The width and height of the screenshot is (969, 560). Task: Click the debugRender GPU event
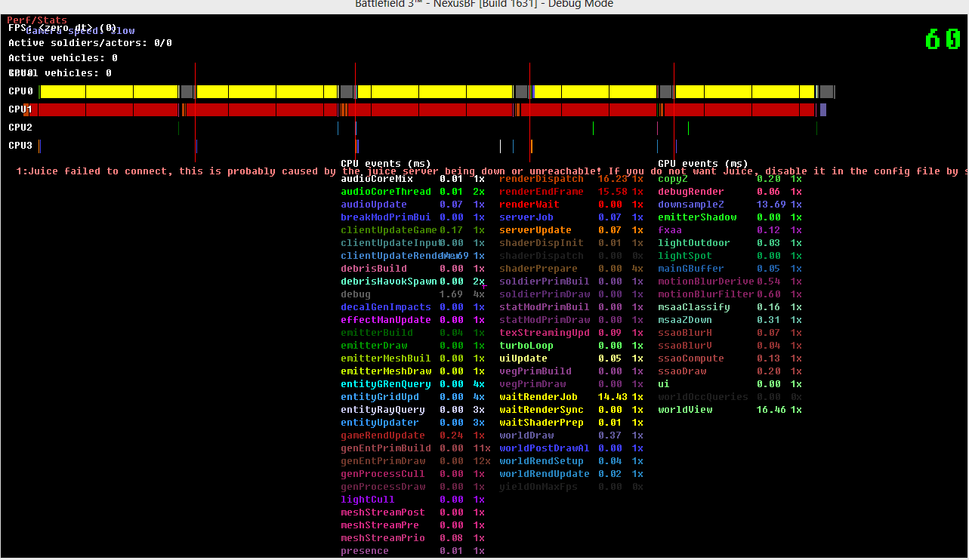730,192
